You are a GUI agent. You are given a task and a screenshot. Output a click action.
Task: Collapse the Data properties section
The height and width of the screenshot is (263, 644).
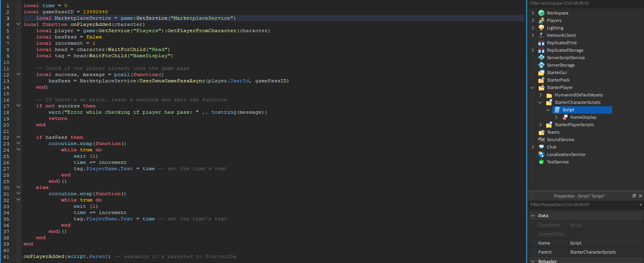533,216
